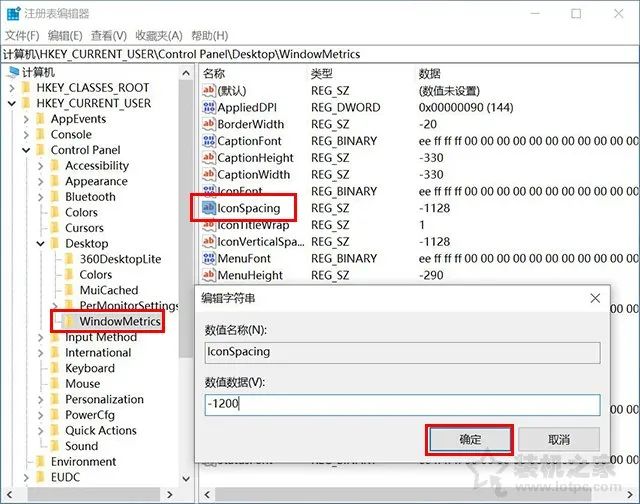Click the tree pane vertical scrollbar thumb
The image size is (640, 504).
click(x=186, y=220)
